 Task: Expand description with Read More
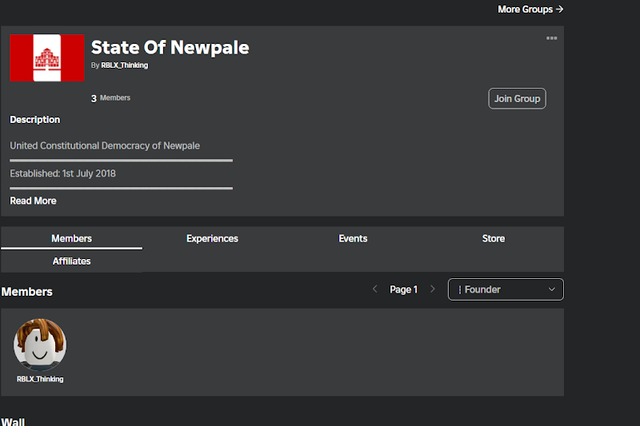point(33,201)
